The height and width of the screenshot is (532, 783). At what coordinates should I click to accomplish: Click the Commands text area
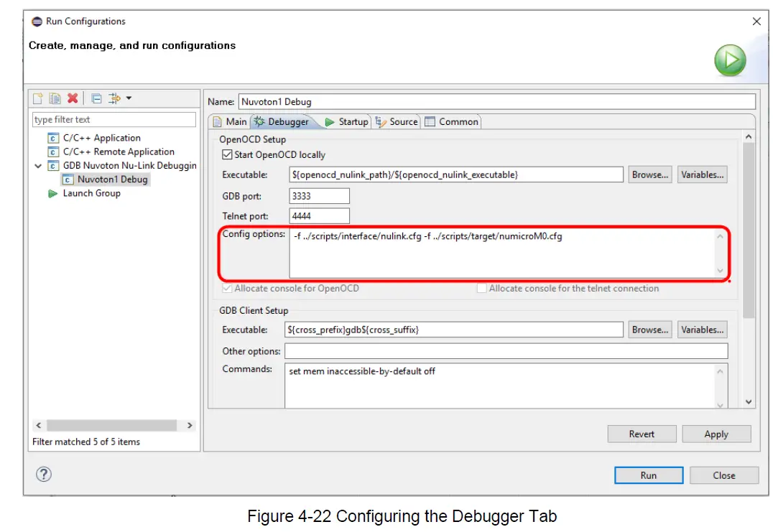coord(501,386)
